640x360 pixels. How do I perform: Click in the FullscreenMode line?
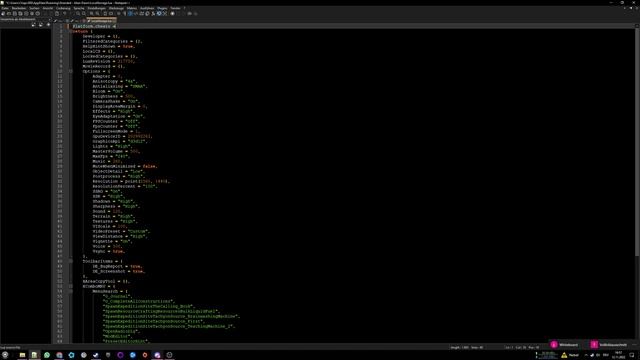116,131
